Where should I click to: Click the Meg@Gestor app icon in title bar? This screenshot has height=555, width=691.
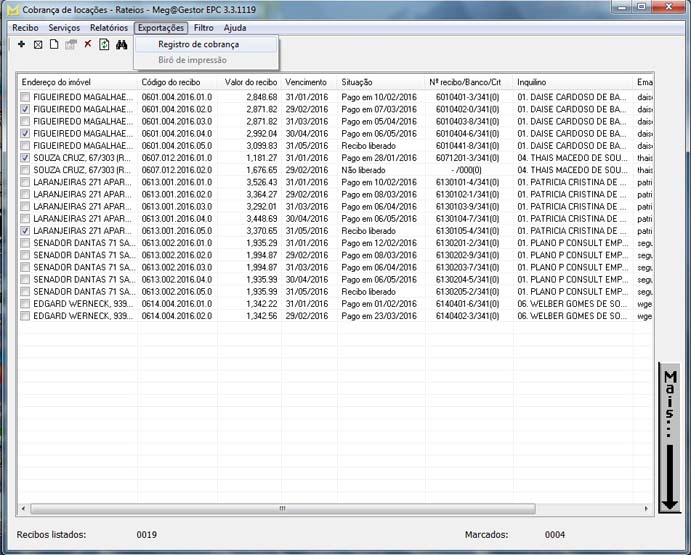point(11,9)
